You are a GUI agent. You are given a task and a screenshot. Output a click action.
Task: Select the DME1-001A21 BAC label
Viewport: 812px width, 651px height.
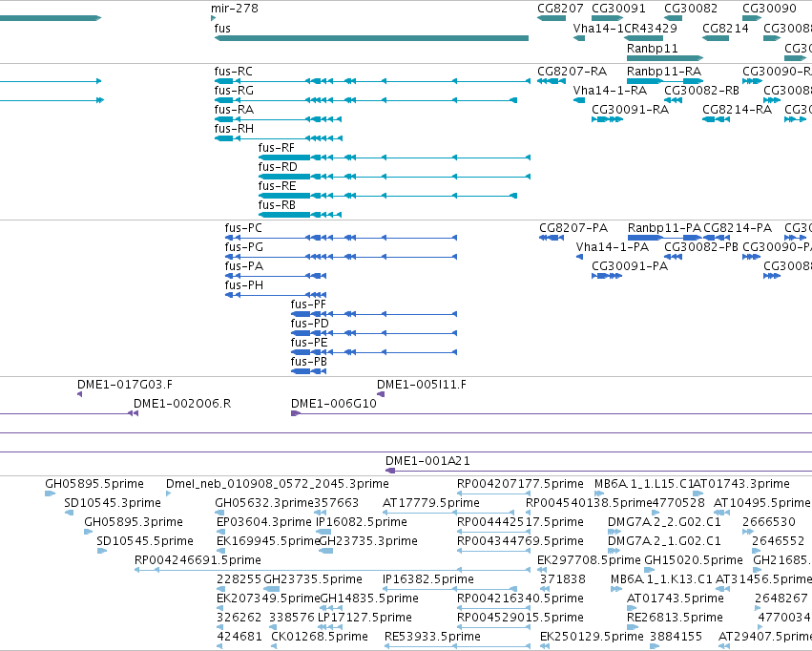pos(427,461)
